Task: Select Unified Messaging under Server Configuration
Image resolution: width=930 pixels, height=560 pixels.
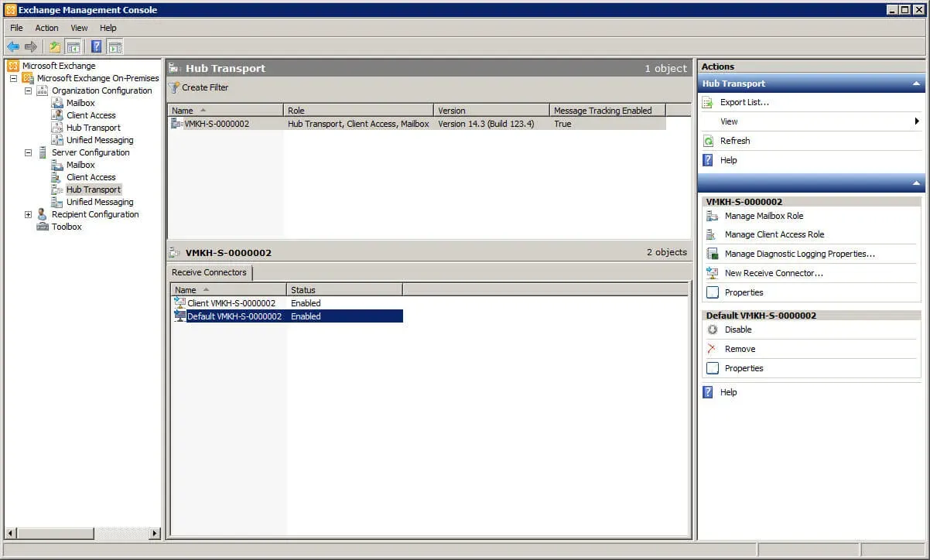Action: [x=100, y=202]
